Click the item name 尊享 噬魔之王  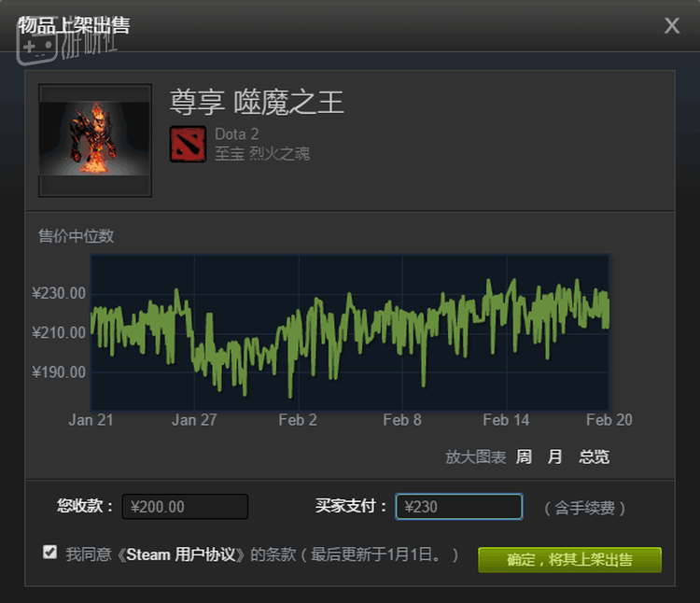pyautogui.click(x=257, y=102)
